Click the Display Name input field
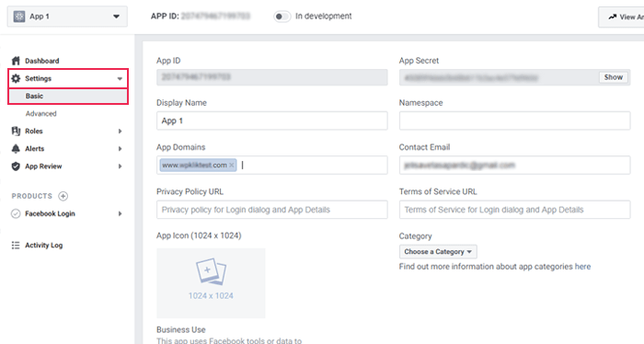The width and height of the screenshot is (644, 344). pyautogui.click(x=272, y=120)
